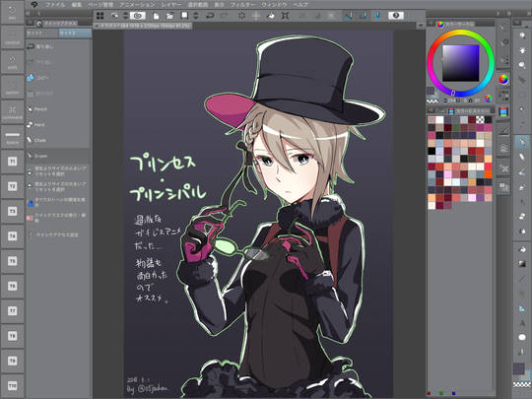Click the 取り消し item in Quick Access
This screenshot has width=532, height=399.
(x=58, y=46)
